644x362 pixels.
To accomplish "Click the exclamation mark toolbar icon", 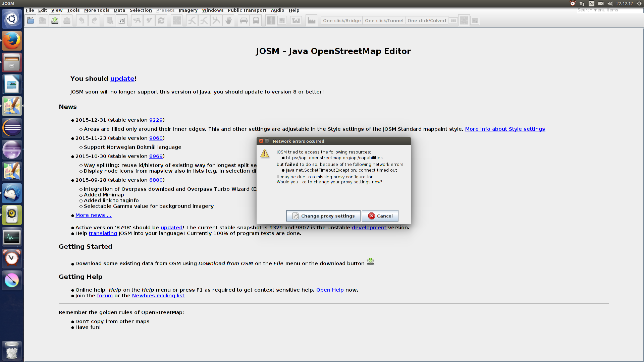I will 271,20.
